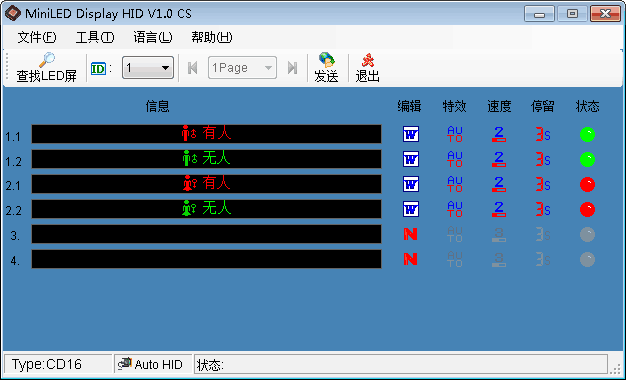
Task: Change the speed icon in row 2.1
Action: point(499,184)
